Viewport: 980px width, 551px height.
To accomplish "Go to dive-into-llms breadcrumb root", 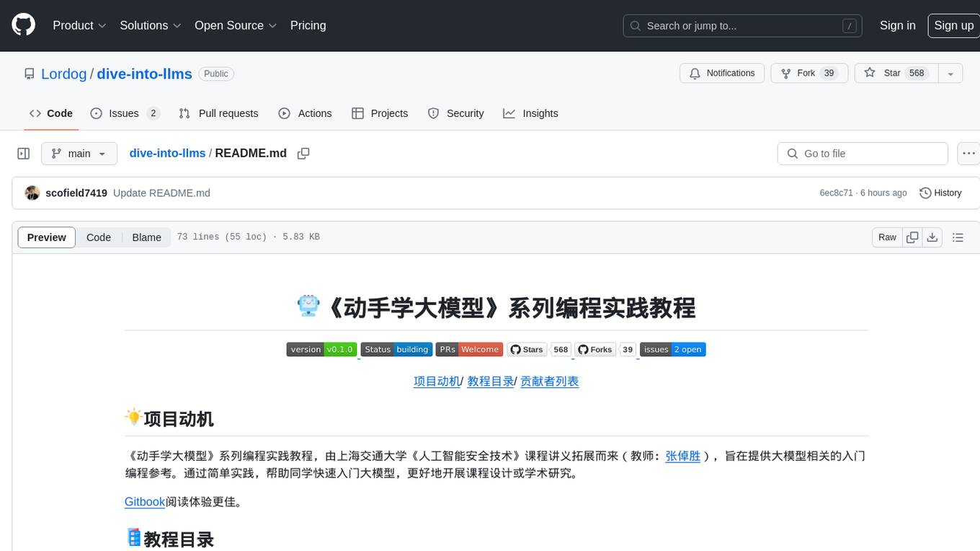I will (167, 153).
